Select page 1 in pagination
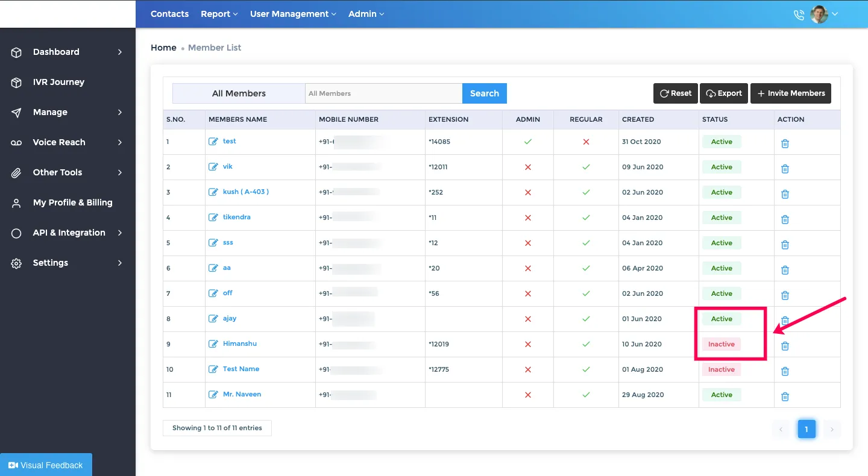 807,429
